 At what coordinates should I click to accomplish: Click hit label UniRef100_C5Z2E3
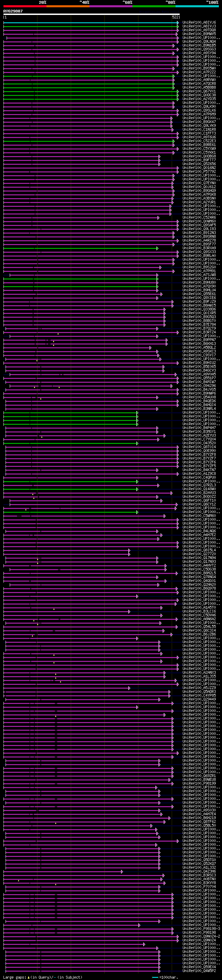[x=199, y=141]
